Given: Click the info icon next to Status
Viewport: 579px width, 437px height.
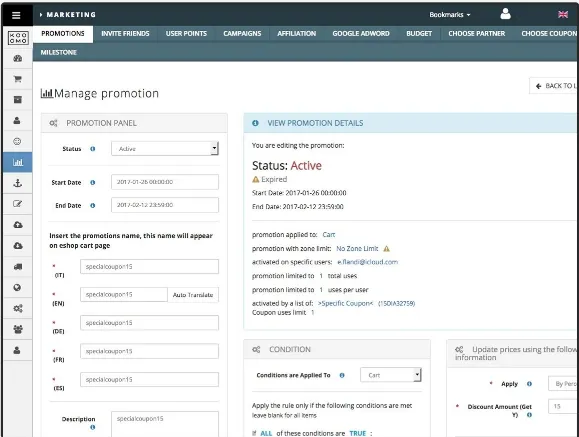Looking at the screenshot, I should click(x=93, y=148).
